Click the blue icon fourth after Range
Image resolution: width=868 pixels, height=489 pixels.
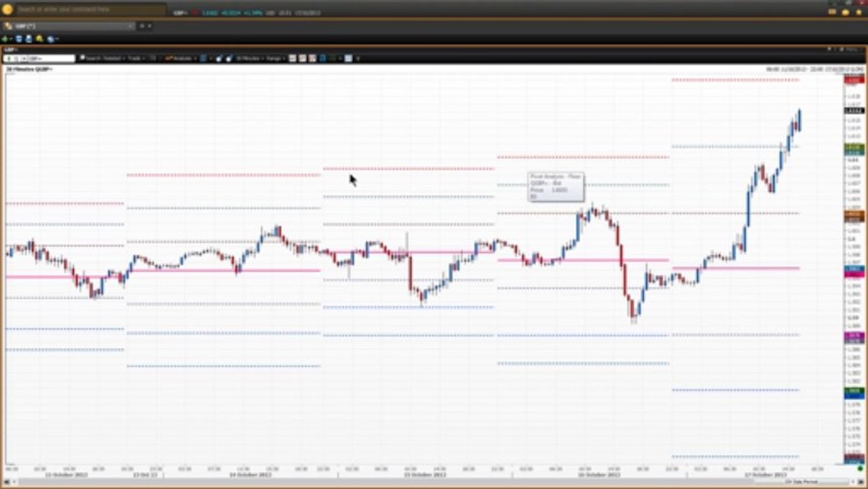(x=322, y=58)
